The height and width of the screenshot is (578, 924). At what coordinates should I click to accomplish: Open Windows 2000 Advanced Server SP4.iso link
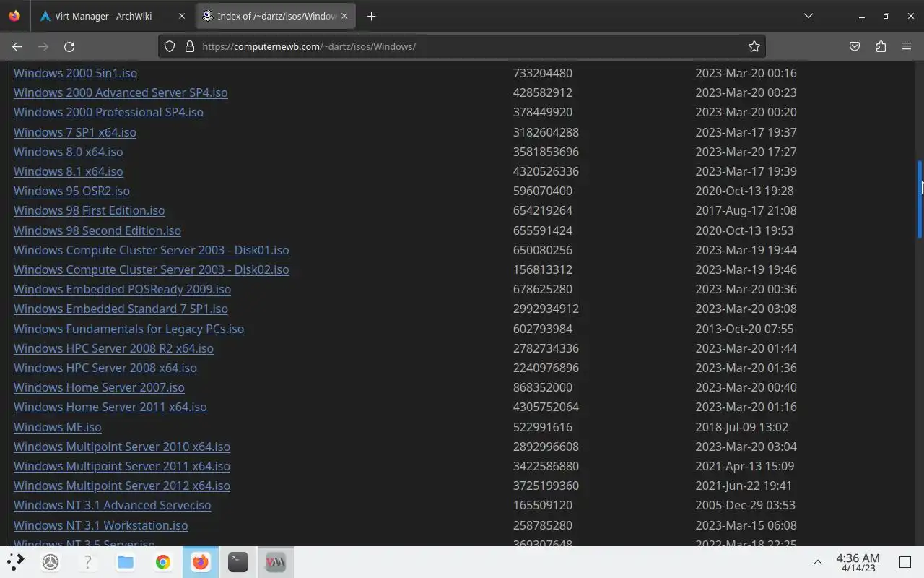[x=121, y=92]
